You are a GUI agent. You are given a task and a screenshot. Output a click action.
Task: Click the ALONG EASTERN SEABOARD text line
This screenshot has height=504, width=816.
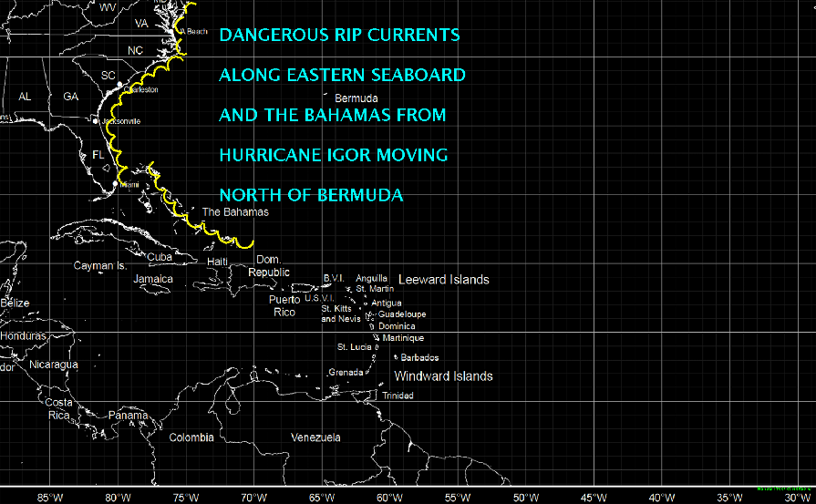(342, 75)
